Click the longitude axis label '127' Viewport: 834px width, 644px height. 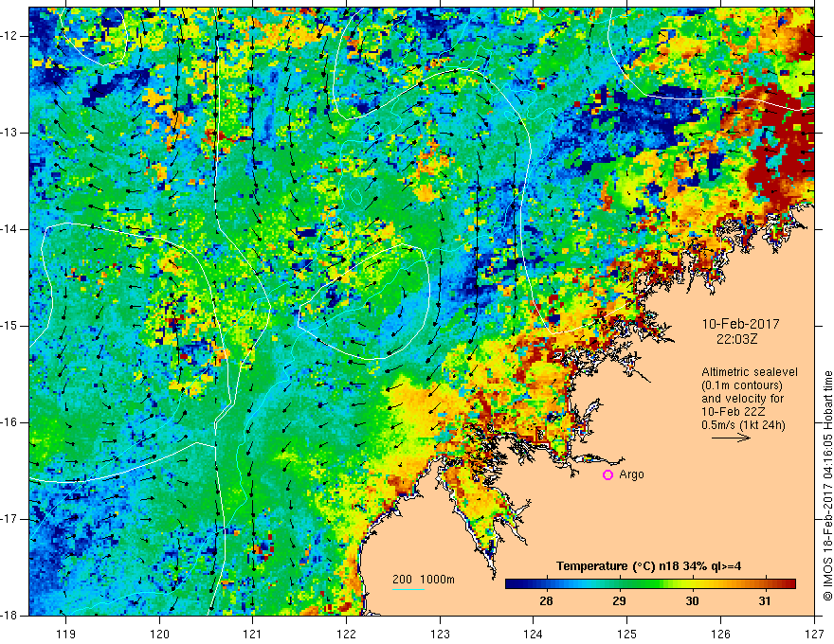coord(814,634)
